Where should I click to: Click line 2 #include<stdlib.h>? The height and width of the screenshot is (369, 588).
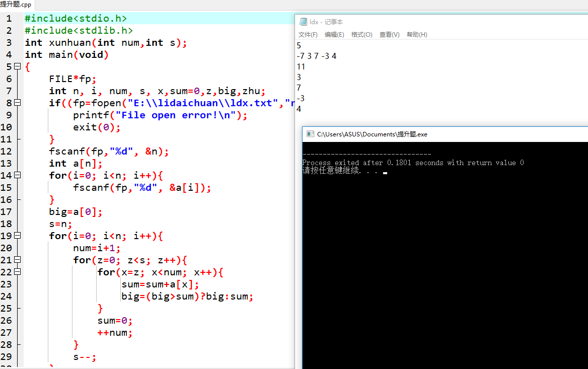(79, 30)
